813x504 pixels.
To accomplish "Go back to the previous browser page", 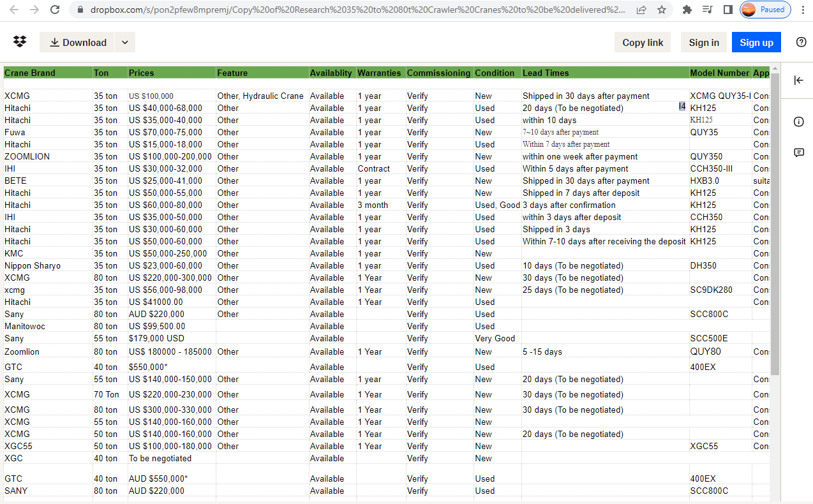I will click(x=14, y=10).
